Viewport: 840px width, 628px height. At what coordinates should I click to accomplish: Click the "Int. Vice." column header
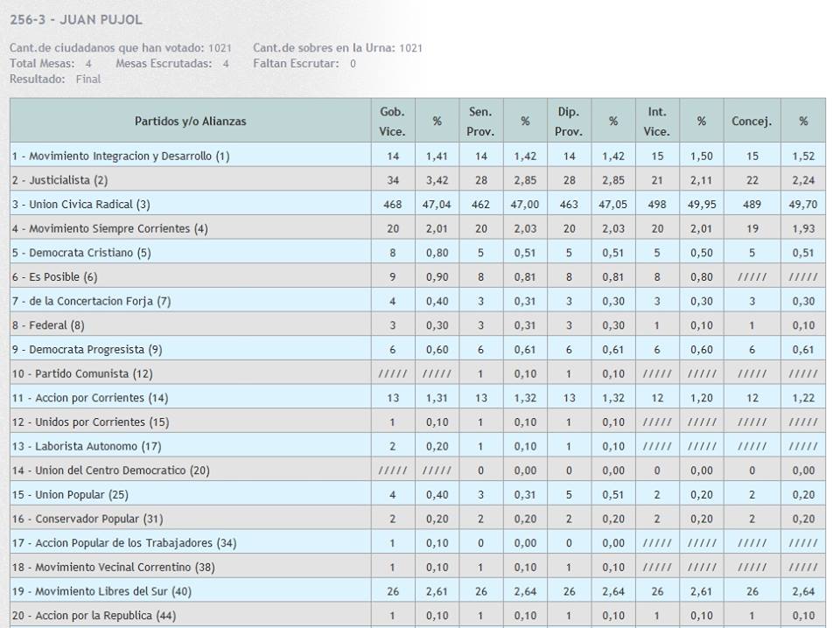tap(657, 121)
